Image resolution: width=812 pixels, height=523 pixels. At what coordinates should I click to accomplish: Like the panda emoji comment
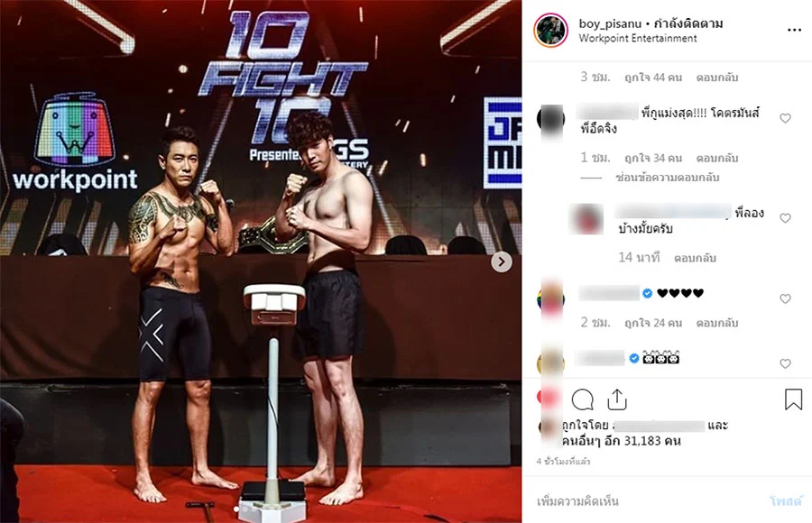click(785, 363)
